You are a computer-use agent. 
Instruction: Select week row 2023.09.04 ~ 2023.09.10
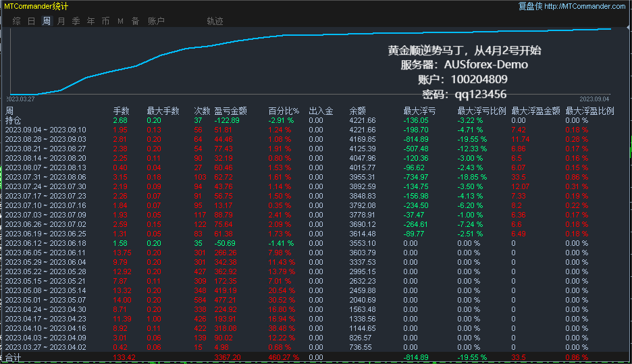point(45,130)
